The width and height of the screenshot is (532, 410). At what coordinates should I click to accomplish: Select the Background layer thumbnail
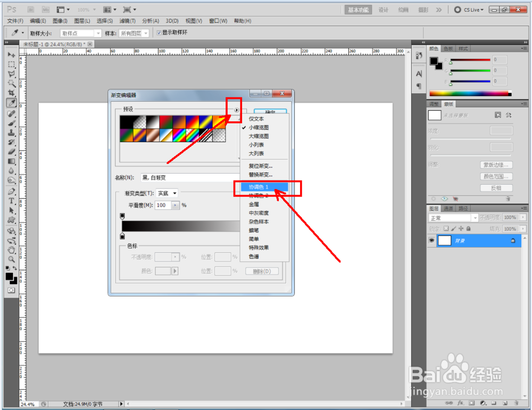(x=444, y=241)
